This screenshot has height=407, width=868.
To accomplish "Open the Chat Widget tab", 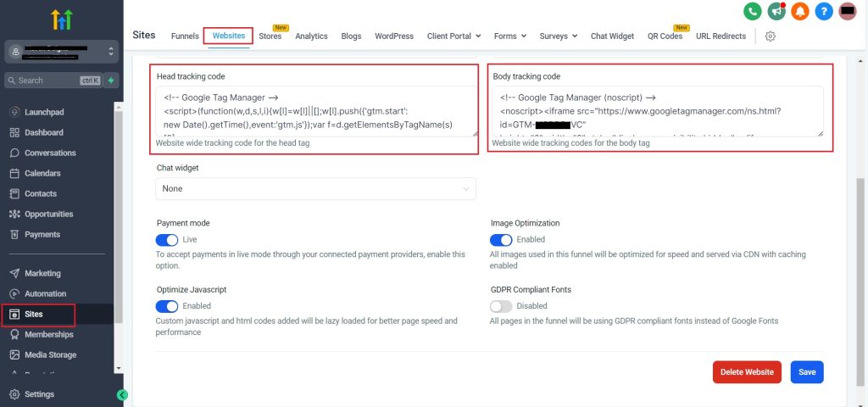I will 612,36.
